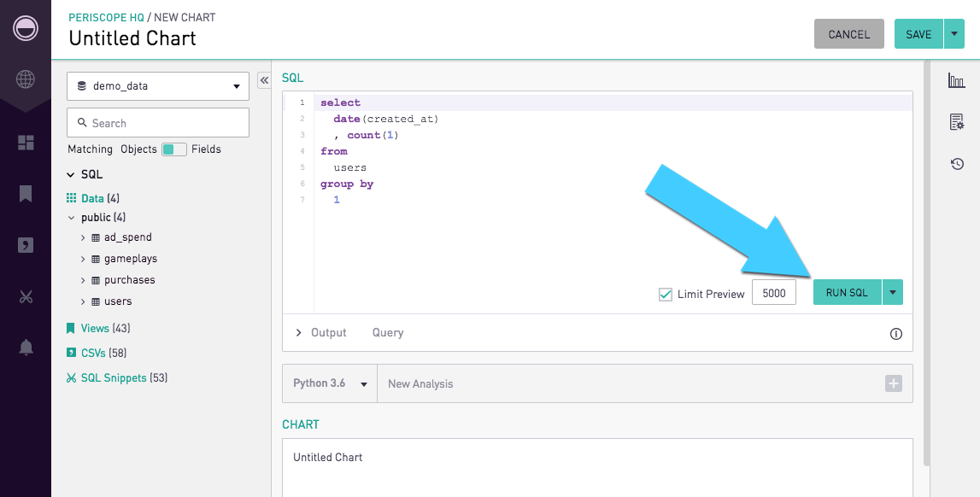The image size is (980, 497).
Task: Toggle the Limit Preview checkbox
Action: pyautogui.click(x=666, y=294)
